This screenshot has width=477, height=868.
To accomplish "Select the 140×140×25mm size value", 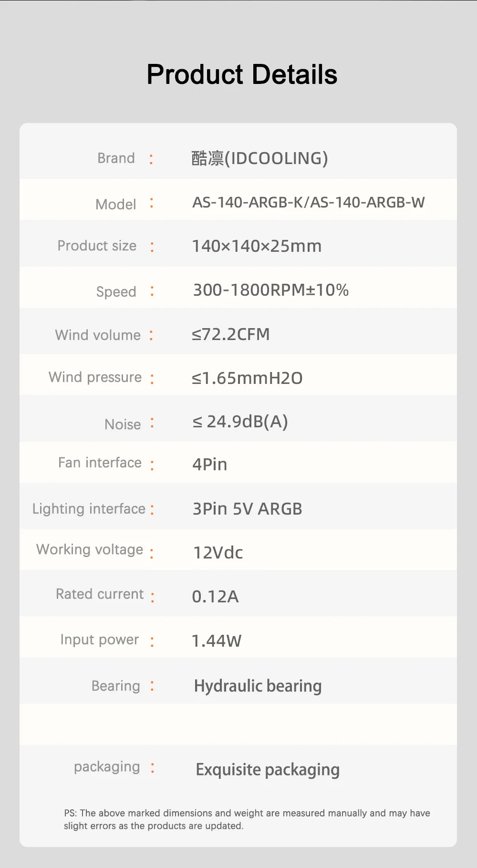I will click(x=257, y=246).
